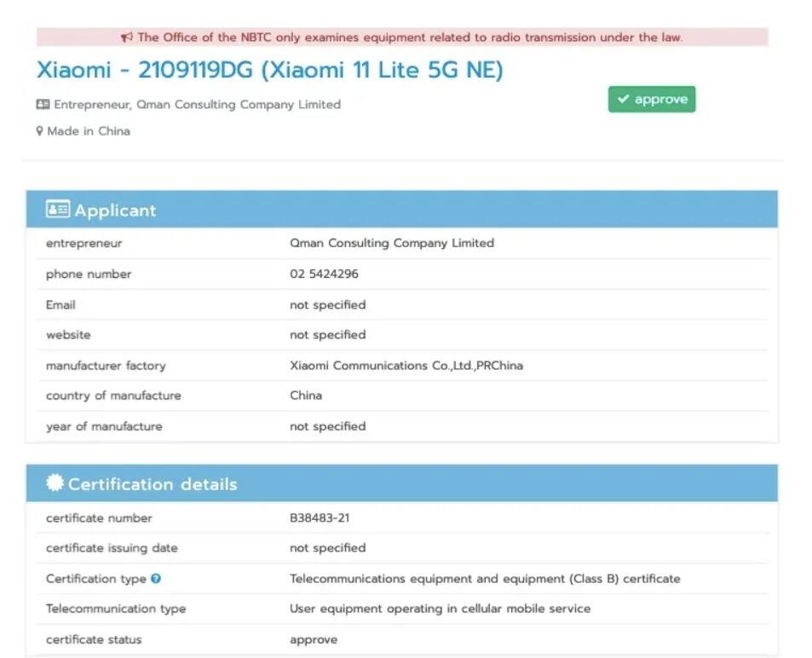Open the Certification type help icon

[156, 579]
